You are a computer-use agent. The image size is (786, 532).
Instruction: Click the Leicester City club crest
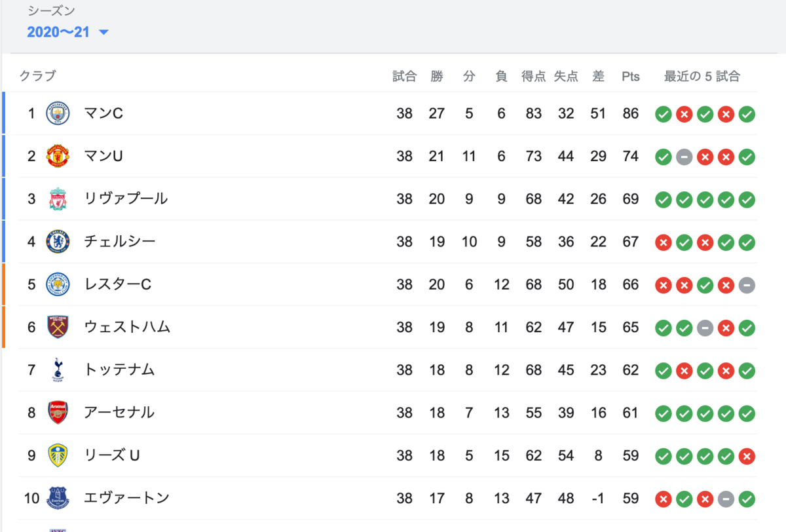tap(56, 284)
